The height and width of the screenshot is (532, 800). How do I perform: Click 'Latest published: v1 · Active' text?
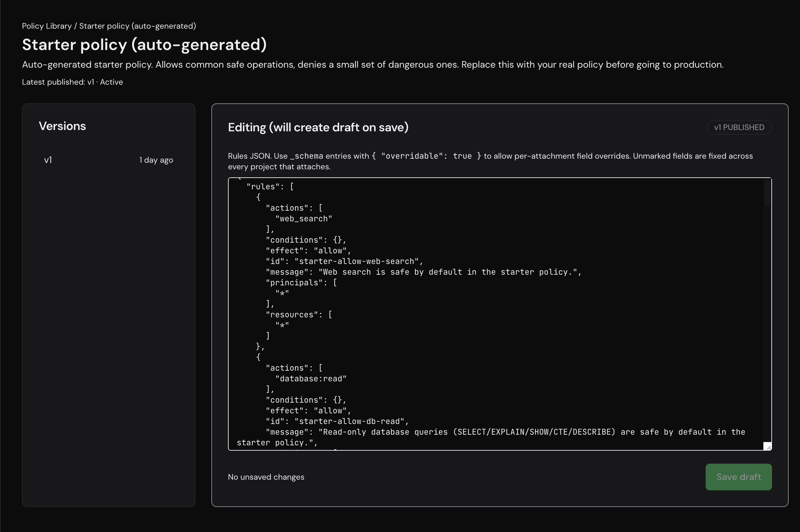pos(73,82)
